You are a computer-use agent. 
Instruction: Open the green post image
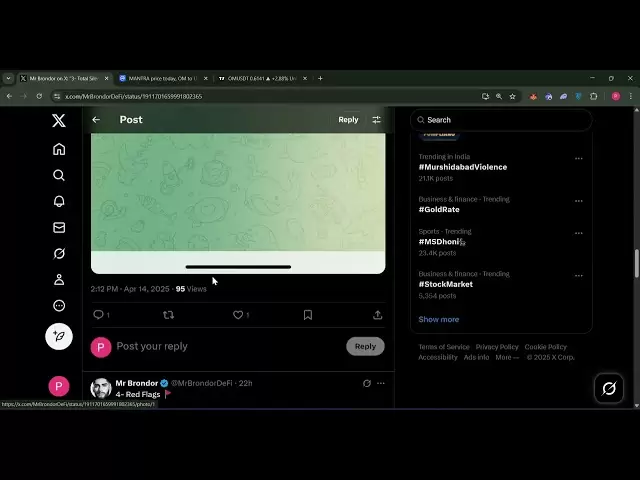coord(238,203)
